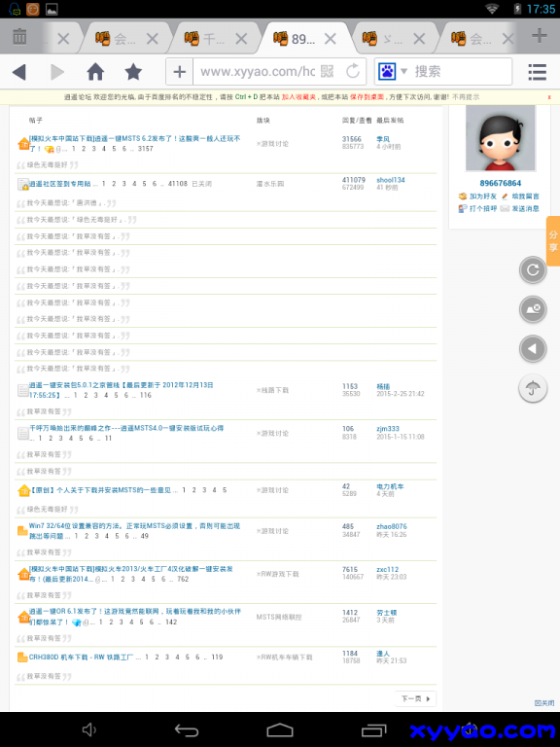Tap the floating image-block round button
The image size is (560, 747).
pos(533,309)
